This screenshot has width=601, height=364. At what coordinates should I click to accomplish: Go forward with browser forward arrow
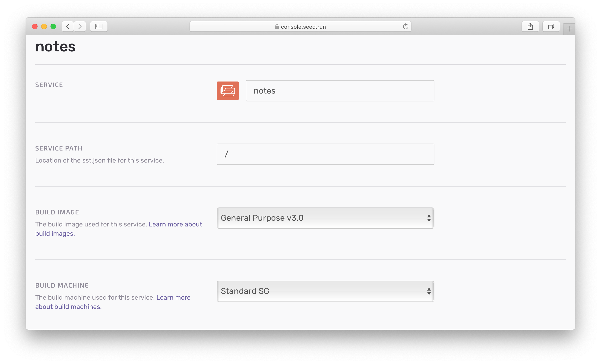80,26
